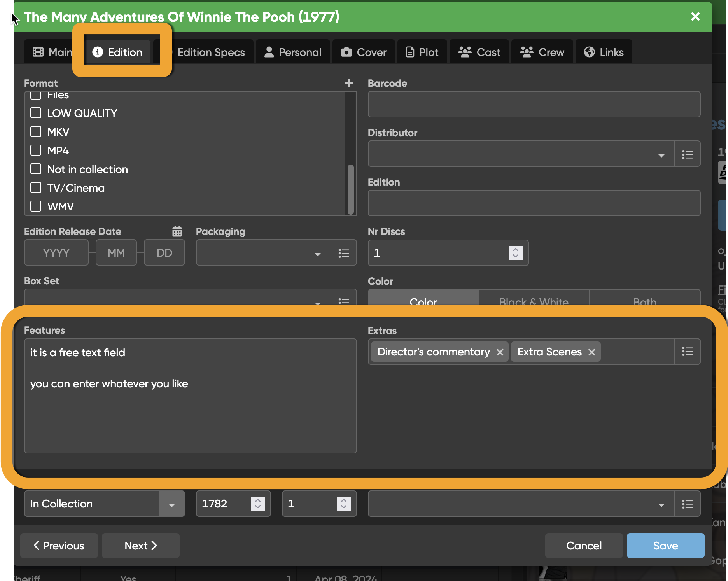Open calendar picker for Edition Release Date
728x581 pixels.
(177, 231)
